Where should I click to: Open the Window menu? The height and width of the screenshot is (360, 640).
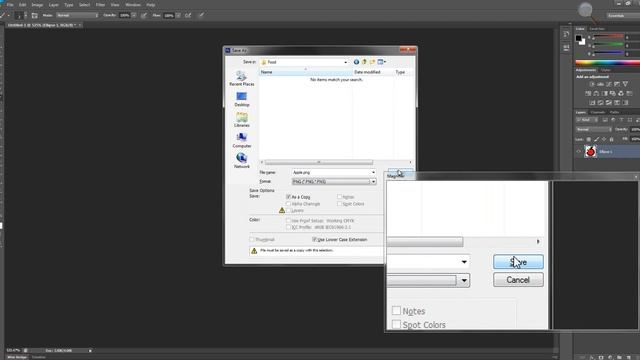click(x=133, y=5)
